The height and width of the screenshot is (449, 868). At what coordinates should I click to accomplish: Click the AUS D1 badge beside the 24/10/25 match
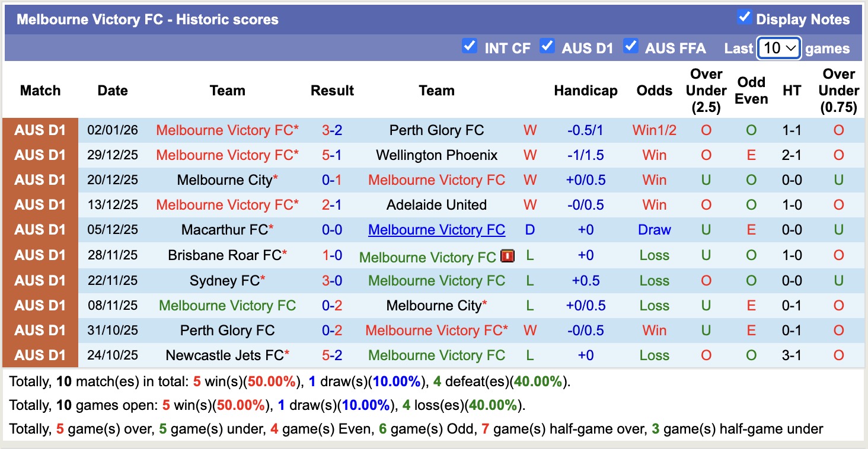click(x=42, y=355)
